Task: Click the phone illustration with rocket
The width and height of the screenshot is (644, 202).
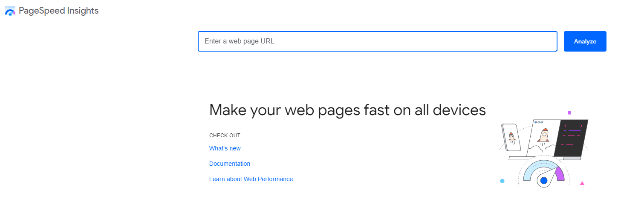Action: click(512, 136)
